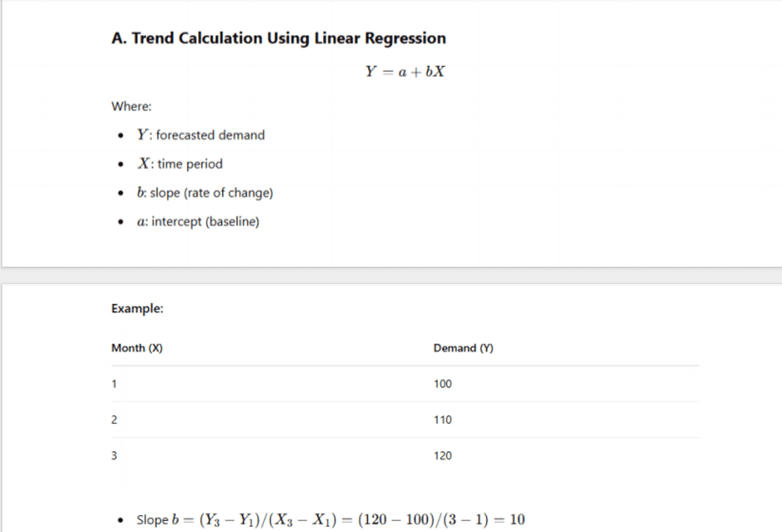This screenshot has width=782, height=532.
Task: Click the Trend Calculation Using Linear Regression heading
Action: [x=279, y=38]
